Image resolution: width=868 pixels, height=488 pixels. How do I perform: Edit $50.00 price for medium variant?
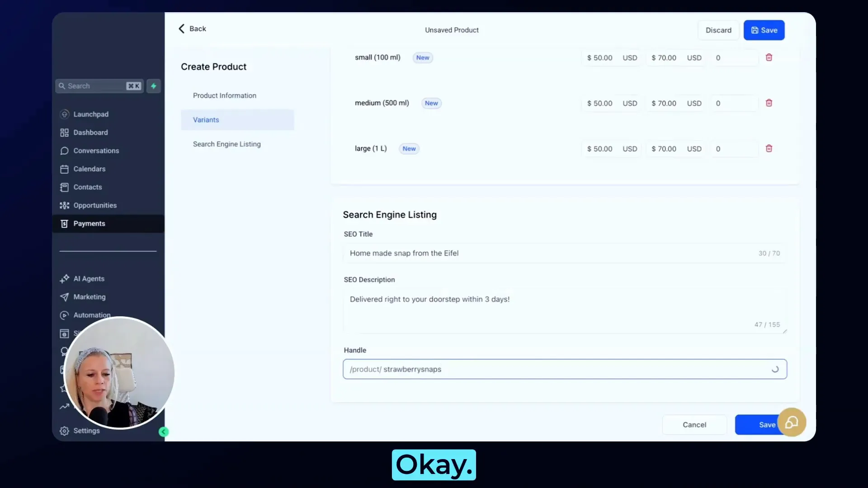tap(611, 103)
